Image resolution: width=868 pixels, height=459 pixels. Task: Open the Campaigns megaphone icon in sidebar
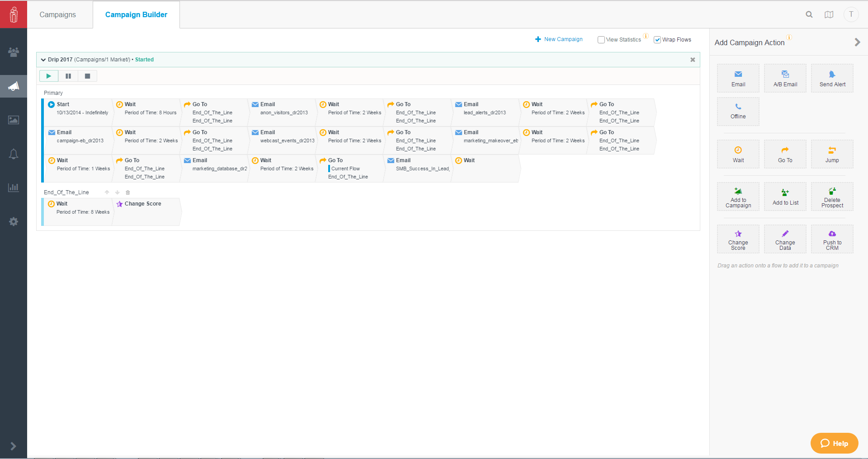click(x=14, y=86)
